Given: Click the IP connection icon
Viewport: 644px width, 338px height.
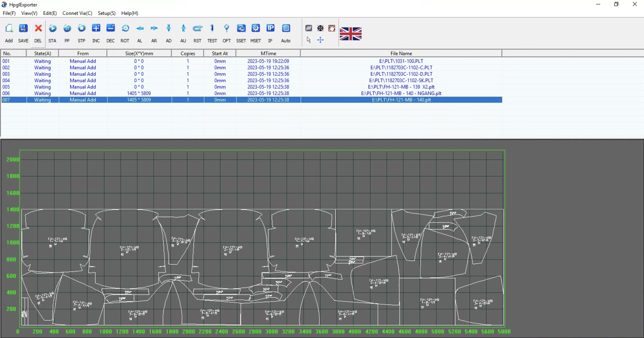Looking at the screenshot, I should point(270,28).
